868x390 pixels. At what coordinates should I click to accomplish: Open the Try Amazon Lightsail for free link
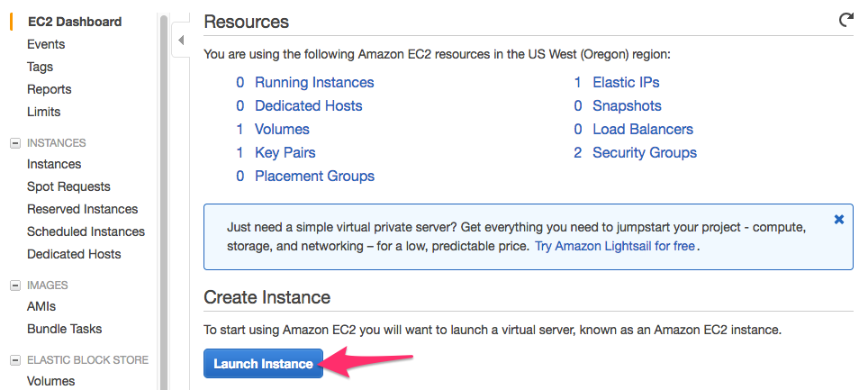pos(616,245)
